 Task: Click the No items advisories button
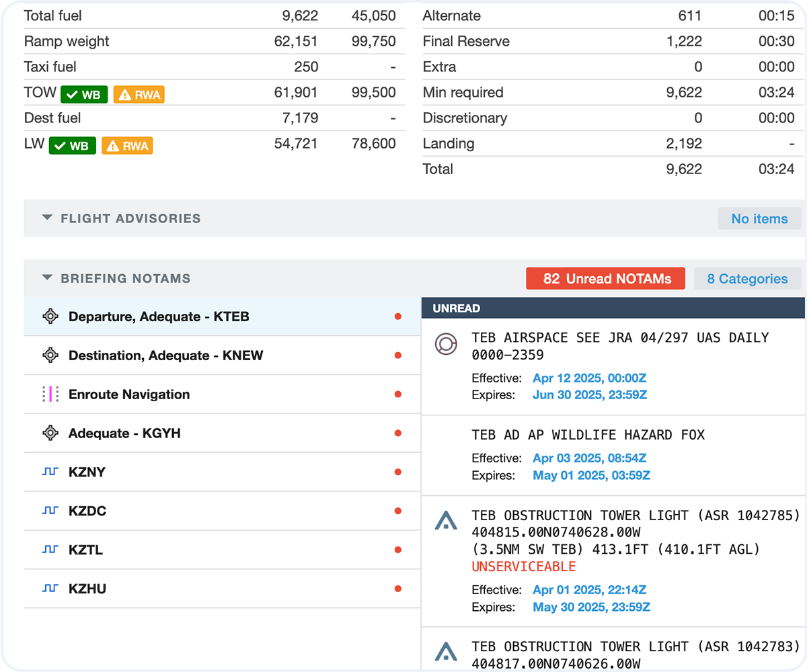[x=760, y=218]
